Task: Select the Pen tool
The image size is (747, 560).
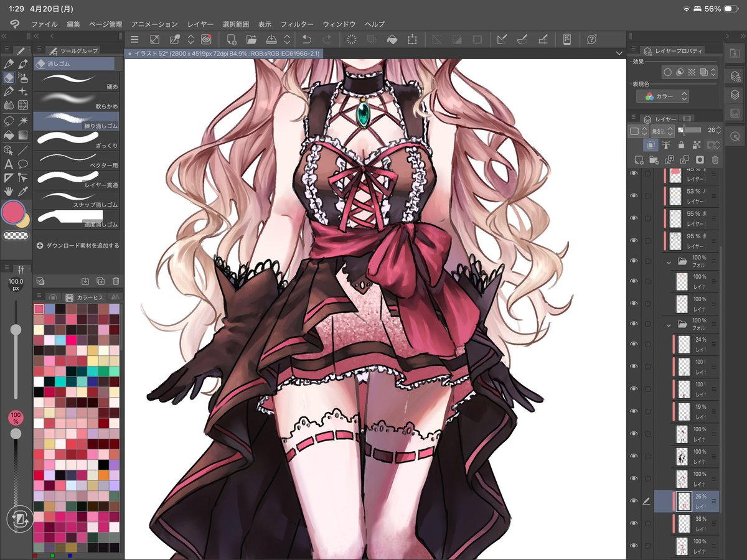Action: coord(9,64)
